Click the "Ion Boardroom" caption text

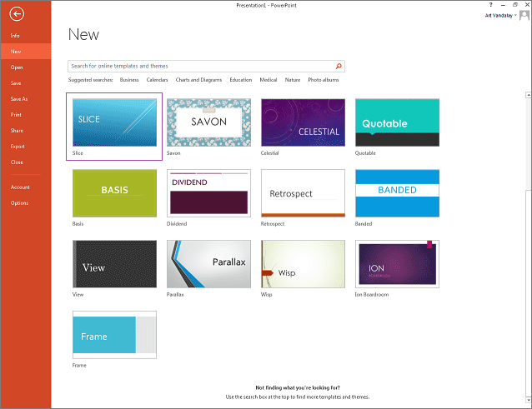[x=372, y=295]
